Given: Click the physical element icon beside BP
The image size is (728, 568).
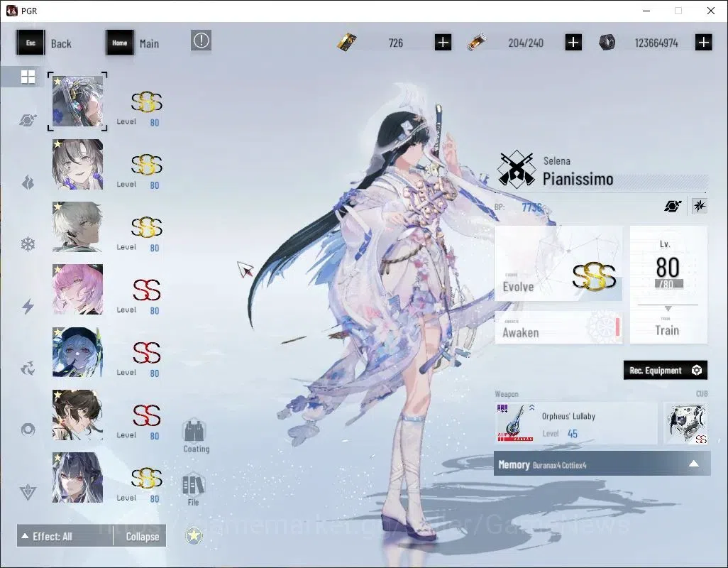Looking at the screenshot, I should 673,206.
